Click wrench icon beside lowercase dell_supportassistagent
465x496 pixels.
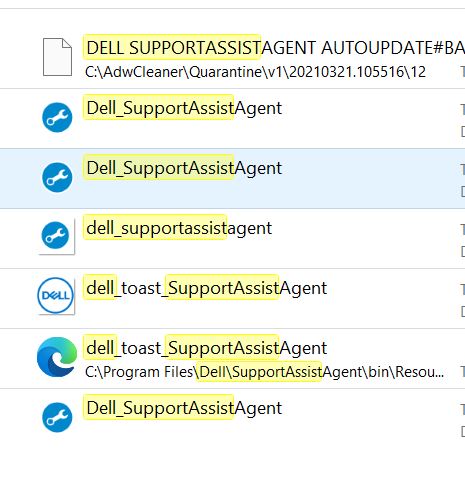click(55, 235)
